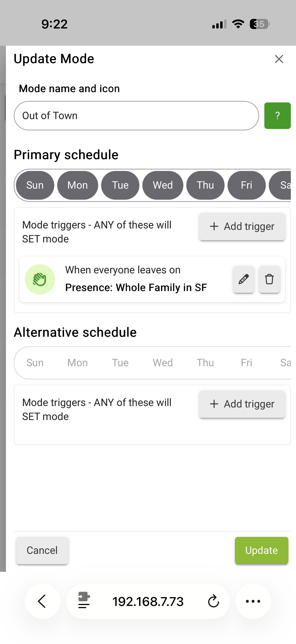Toggle Fri in the Primary schedule
The height and width of the screenshot is (644, 296).
[x=246, y=185]
